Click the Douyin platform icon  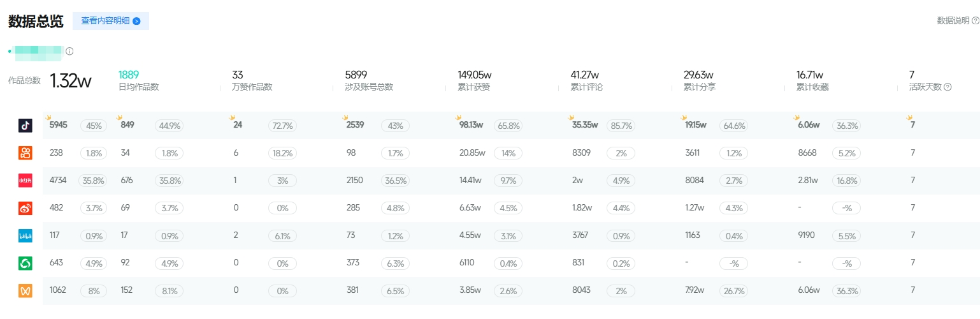pos(25,126)
